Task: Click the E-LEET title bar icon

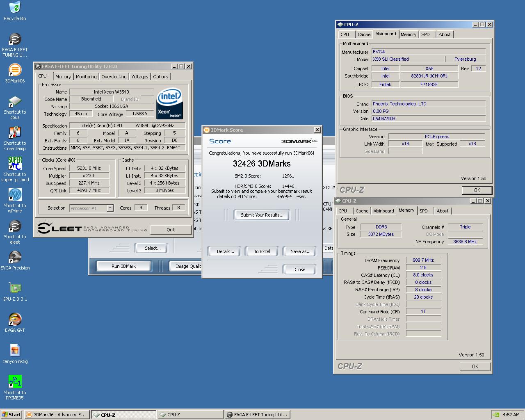Action: click(38, 66)
